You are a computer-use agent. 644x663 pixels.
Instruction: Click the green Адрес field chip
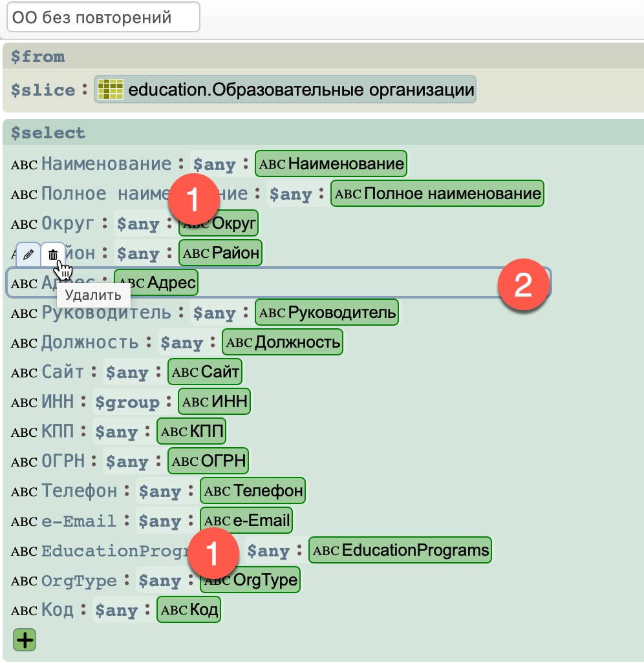tap(157, 283)
